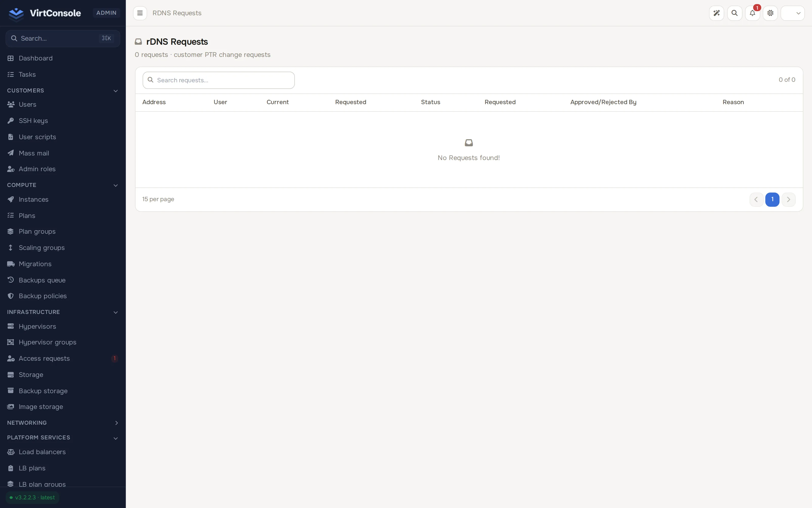Click the User scripts file icon
The height and width of the screenshot is (508, 812).
(11, 137)
